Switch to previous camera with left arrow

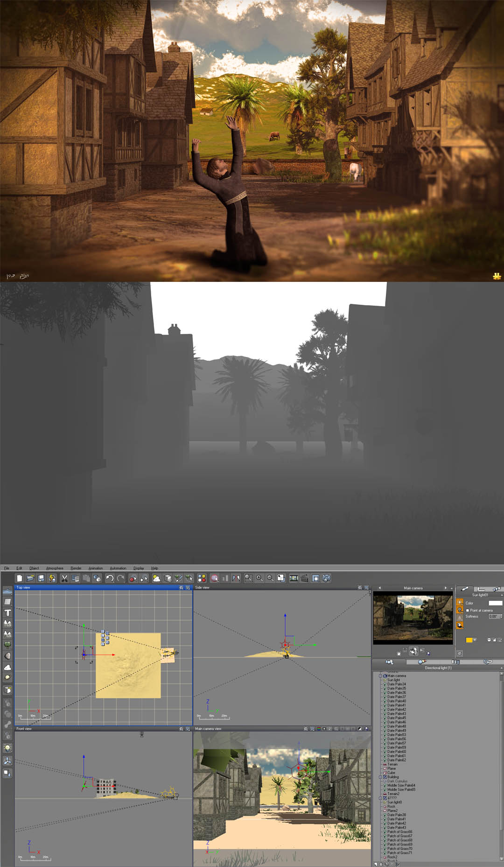(379, 588)
